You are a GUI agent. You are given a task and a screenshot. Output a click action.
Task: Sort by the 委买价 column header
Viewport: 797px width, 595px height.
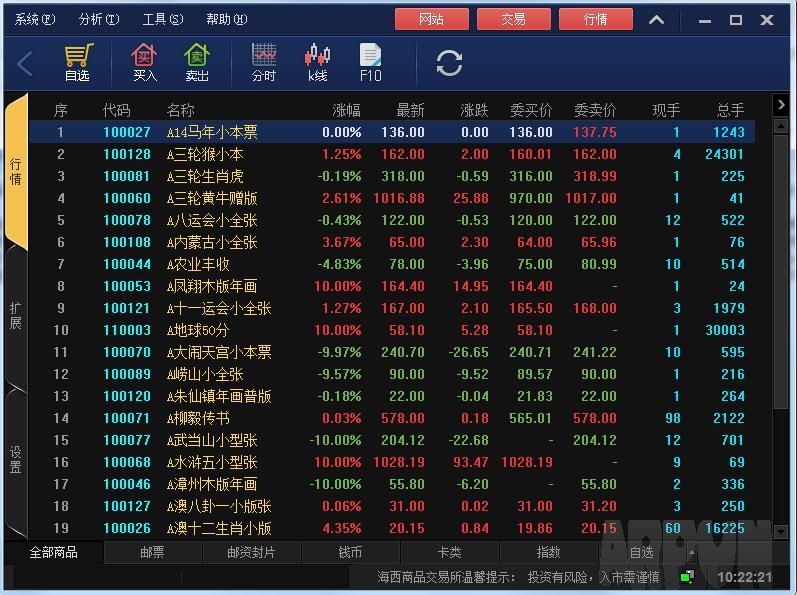pyautogui.click(x=531, y=110)
